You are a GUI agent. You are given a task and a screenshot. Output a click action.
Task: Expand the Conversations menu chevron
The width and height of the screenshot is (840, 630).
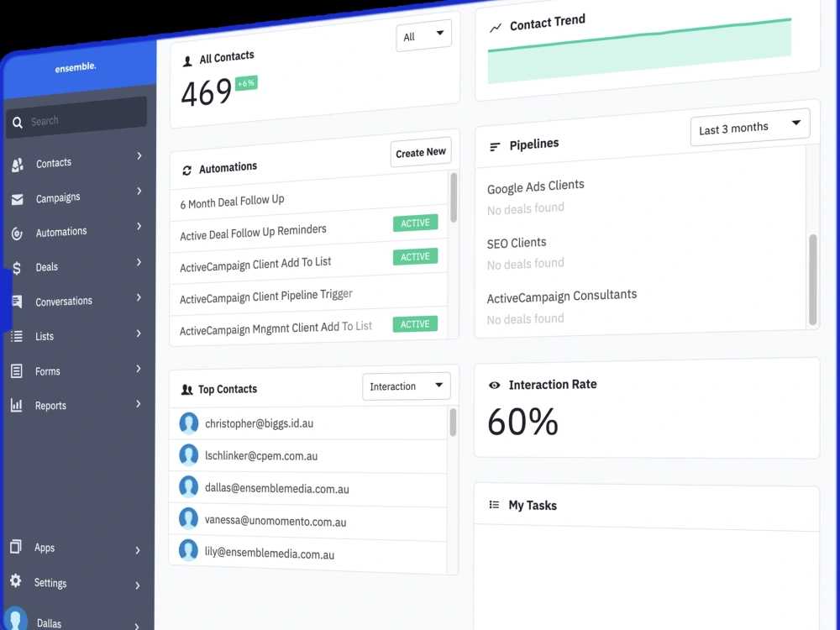click(139, 297)
